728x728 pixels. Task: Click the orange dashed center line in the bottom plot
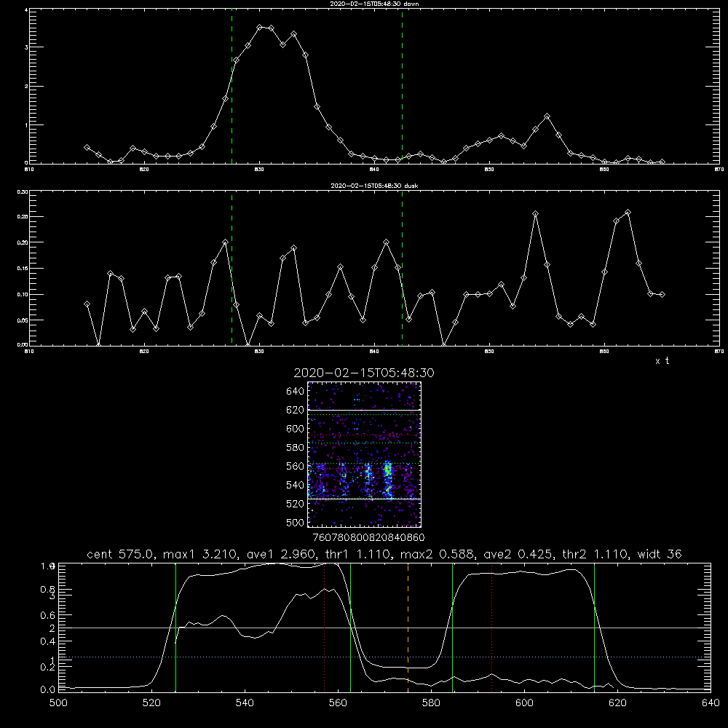(x=408, y=628)
